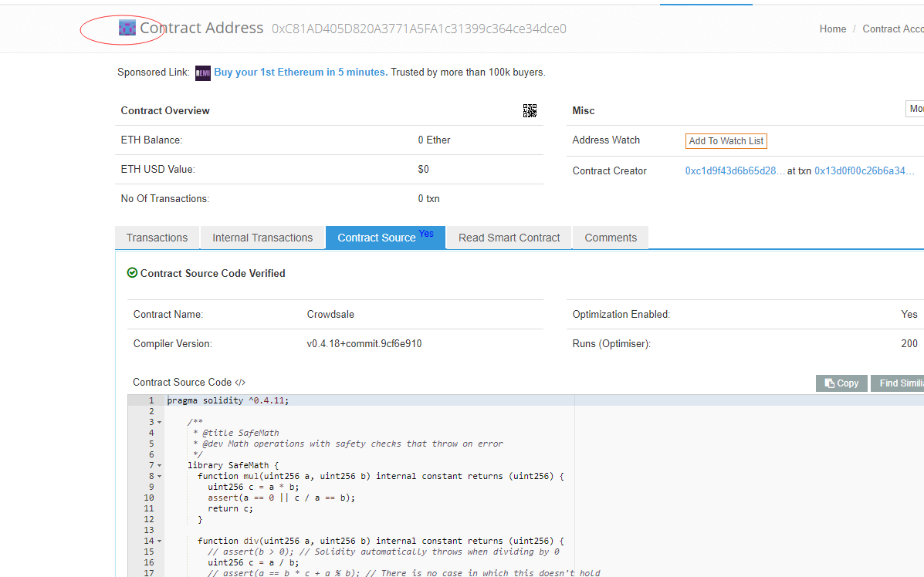The height and width of the screenshot is (577, 924).
Task: Open the QR code for Contract Overview
Action: (x=530, y=110)
